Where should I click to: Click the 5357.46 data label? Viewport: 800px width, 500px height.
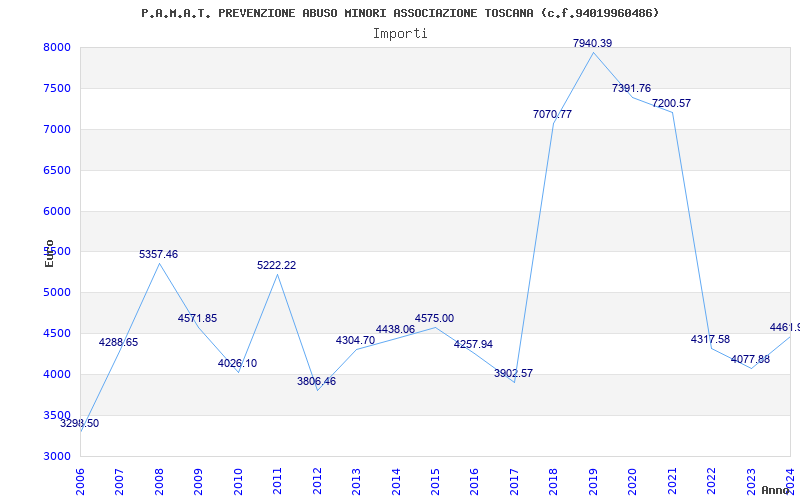159,254
